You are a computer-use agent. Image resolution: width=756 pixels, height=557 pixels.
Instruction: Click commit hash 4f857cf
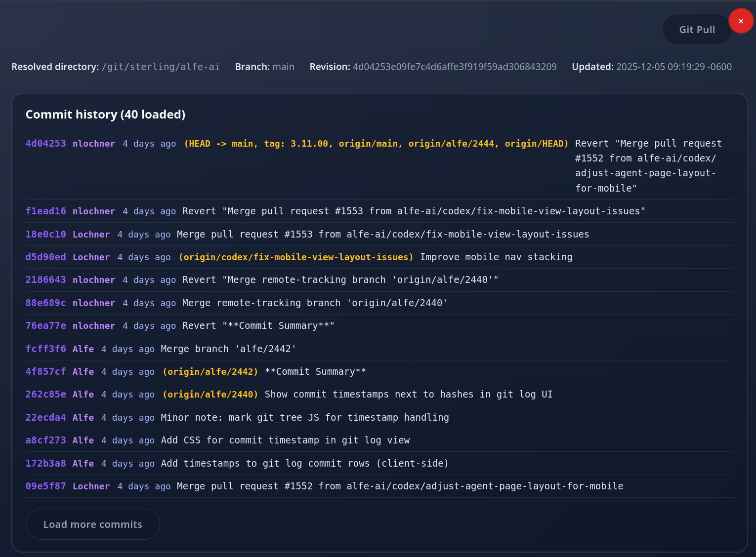pos(45,372)
